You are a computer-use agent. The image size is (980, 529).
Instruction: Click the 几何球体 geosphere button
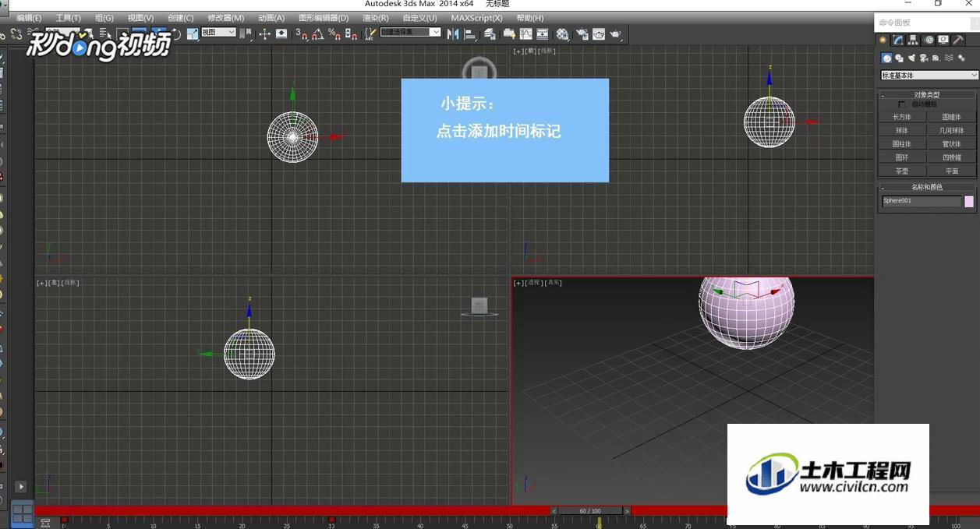click(x=951, y=131)
